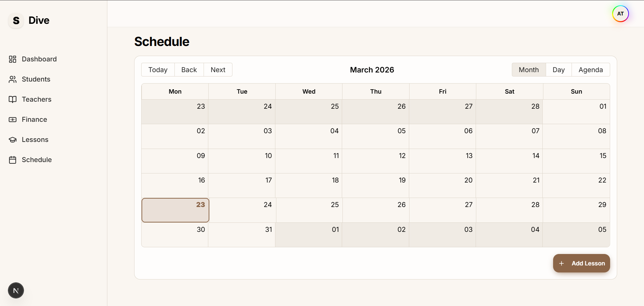Switch to Day view

click(558, 70)
